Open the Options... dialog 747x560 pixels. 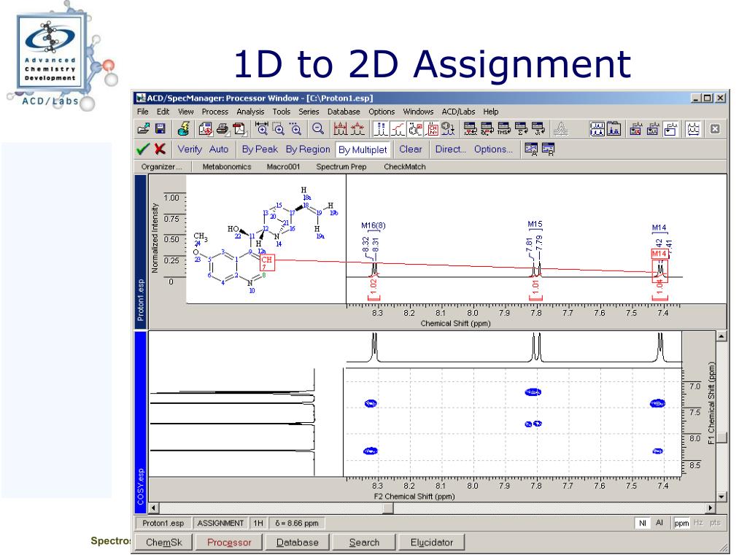point(493,149)
